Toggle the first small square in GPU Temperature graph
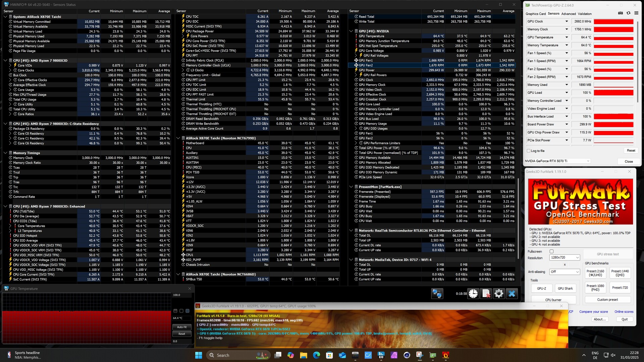 175,311
